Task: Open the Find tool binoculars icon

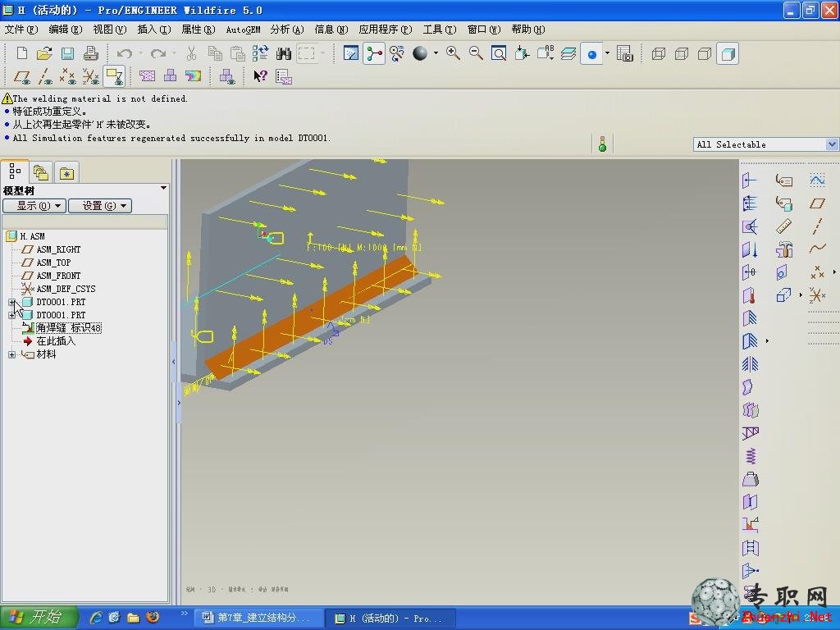Action: click(x=283, y=53)
